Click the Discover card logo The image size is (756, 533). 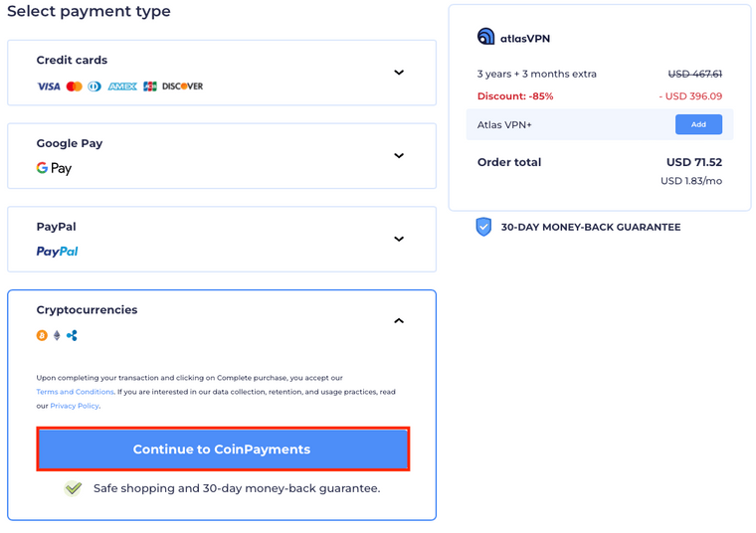[183, 87]
